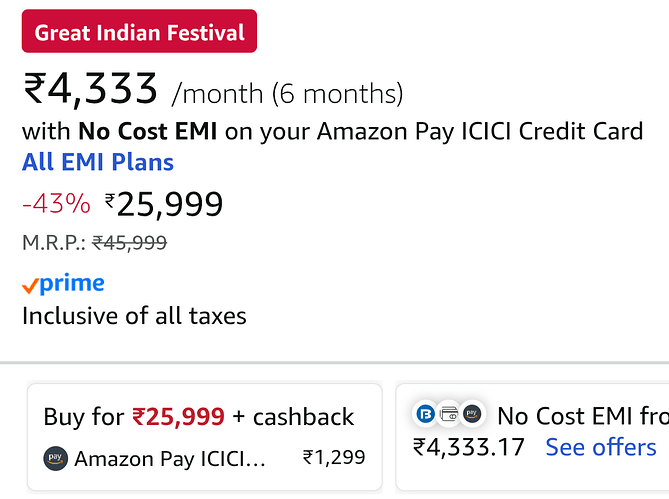669x499 pixels.
Task: Click the Prime orange checkmark icon
Action: click(31, 286)
